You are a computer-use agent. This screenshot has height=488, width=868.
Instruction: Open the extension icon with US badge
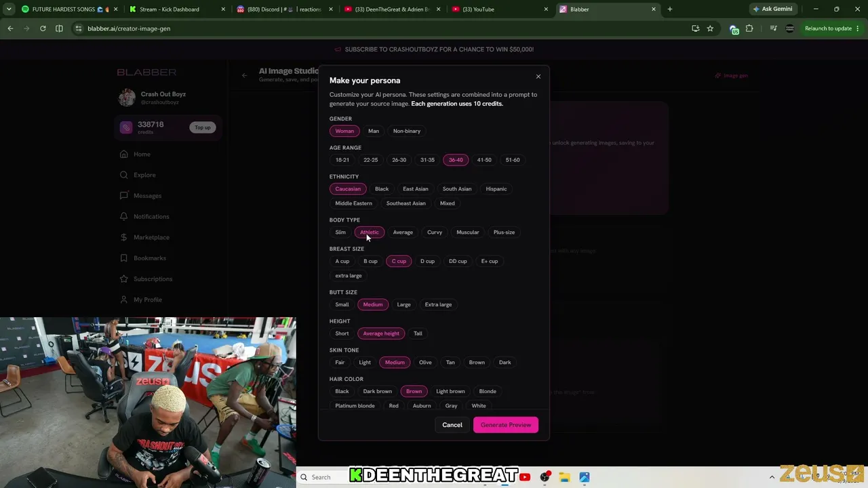(734, 29)
